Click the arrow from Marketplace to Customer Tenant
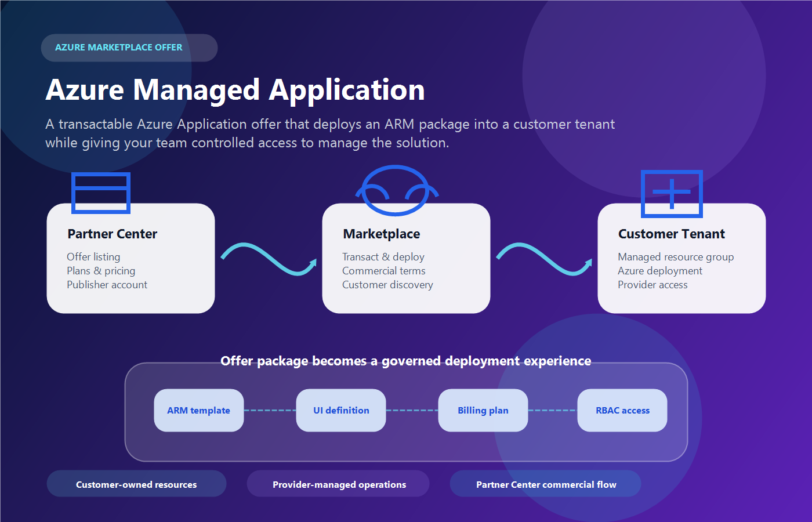The height and width of the screenshot is (522, 812). click(x=544, y=259)
